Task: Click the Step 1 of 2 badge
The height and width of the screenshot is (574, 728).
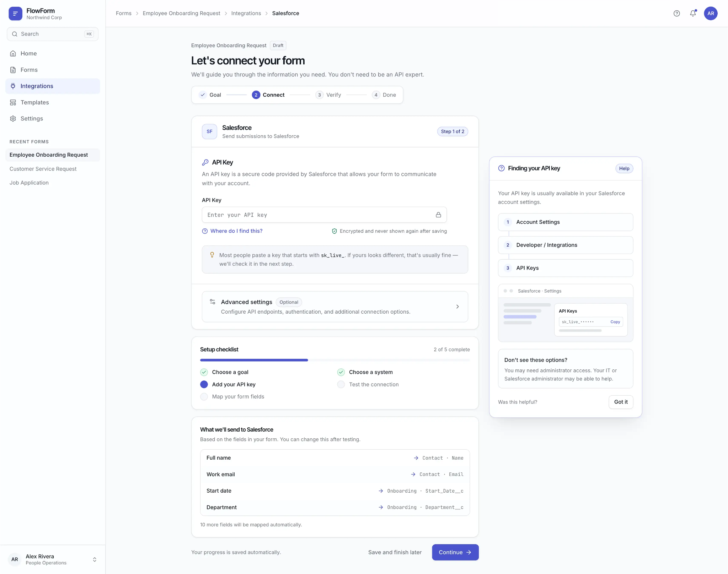Action: pos(453,131)
